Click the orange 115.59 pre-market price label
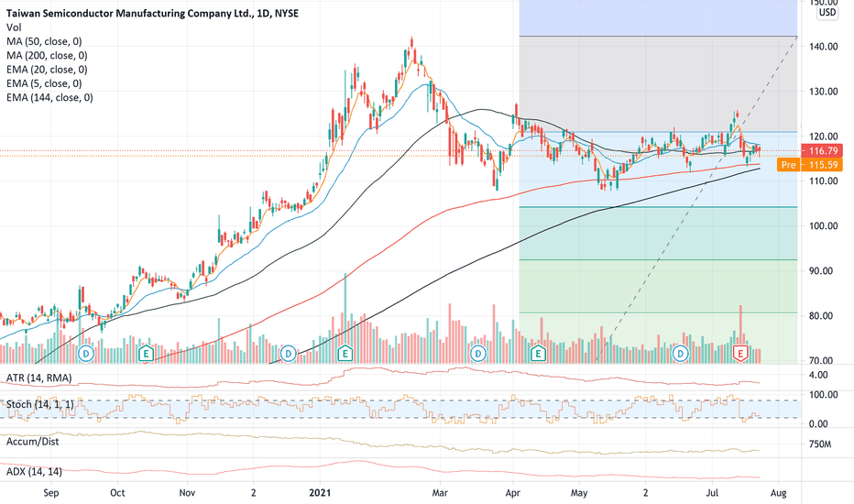The width and height of the screenshot is (854, 504). (x=822, y=165)
